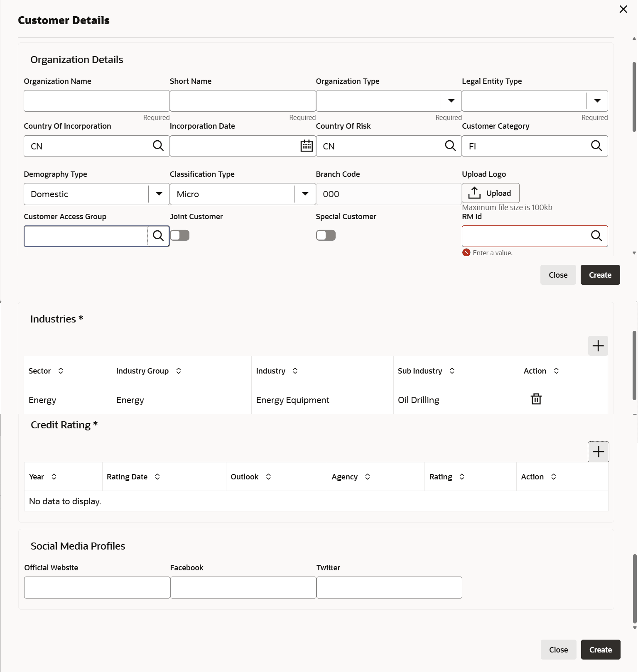The width and height of the screenshot is (638, 672).
Task: Click the bottom Close button
Action: (x=558, y=650)
